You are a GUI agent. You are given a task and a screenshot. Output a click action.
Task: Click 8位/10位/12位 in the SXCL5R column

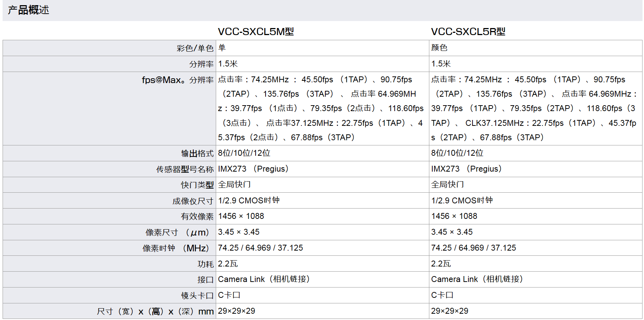coord(457,153)
